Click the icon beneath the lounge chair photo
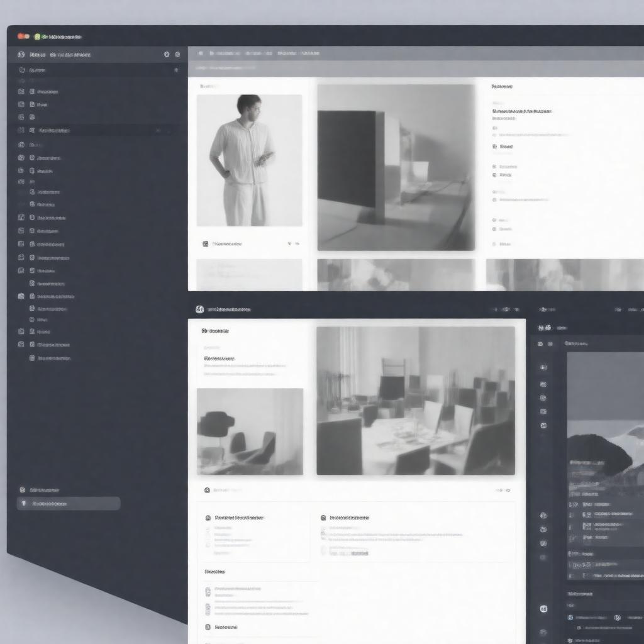644x644 pixels. click(x=207, y=490)
